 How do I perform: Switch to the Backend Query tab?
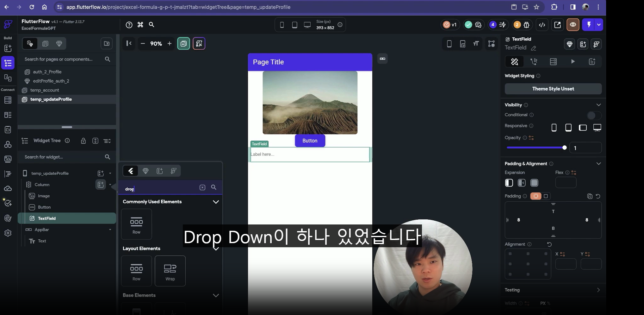tap(553, 62)
